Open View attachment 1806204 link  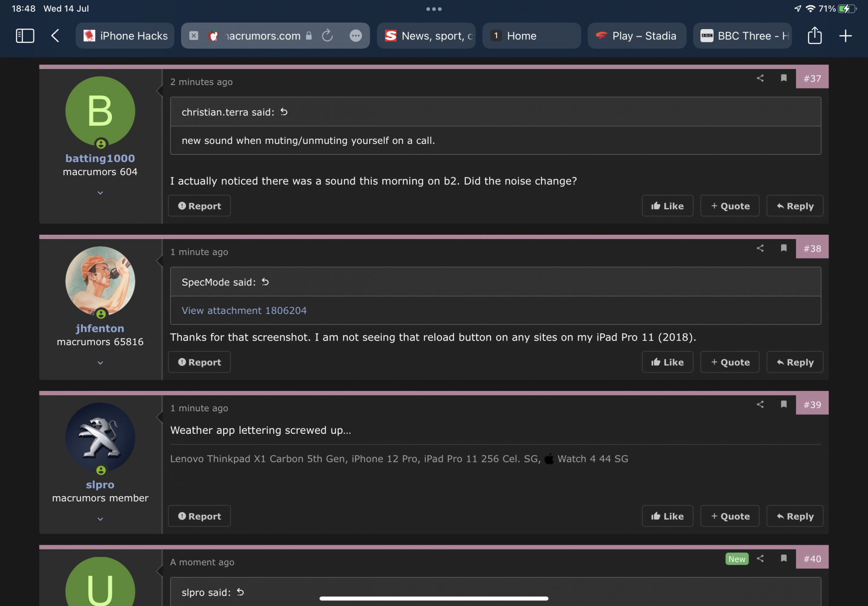click(x=244, y=311)
